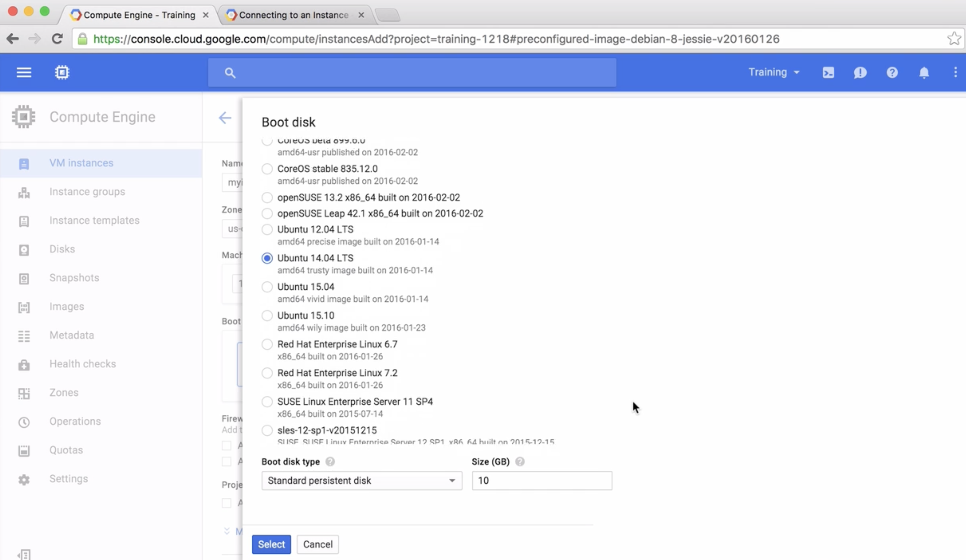Open Quotas page in sidebar
Screen dimensions: 966x560
tap(101, 450)
